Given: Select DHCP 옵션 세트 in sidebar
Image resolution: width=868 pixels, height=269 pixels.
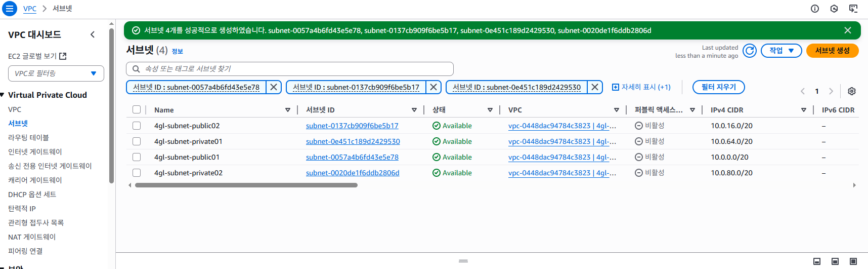Looking at the screenshot, I should coord(32,195).
